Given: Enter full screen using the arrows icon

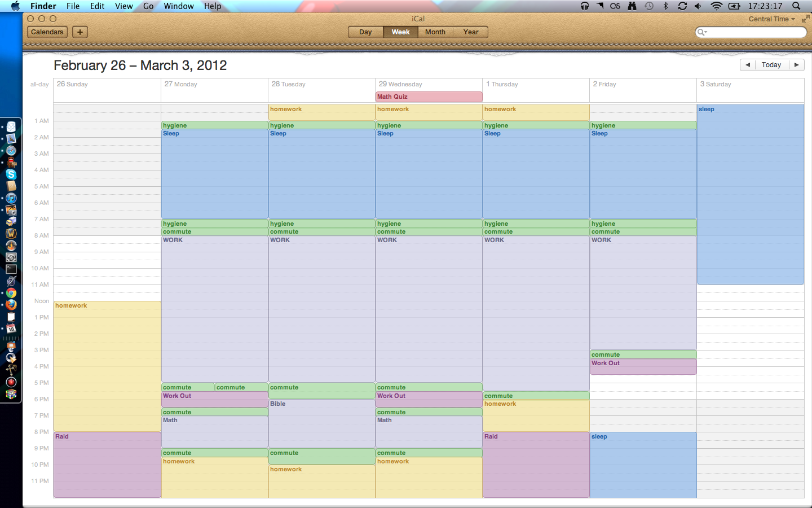Looking at the screenshot, I should (x=805, y=19).
